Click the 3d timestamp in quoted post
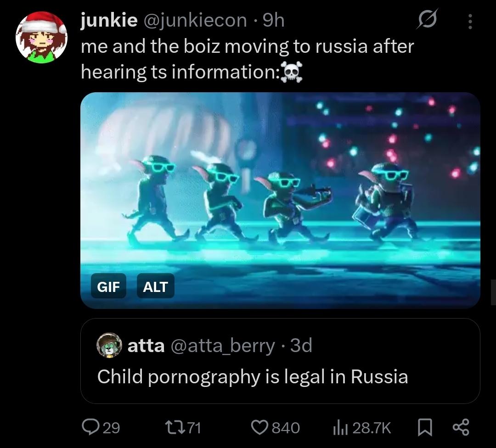This screenshot has width=496, height=448. click(x=301, y=345)
